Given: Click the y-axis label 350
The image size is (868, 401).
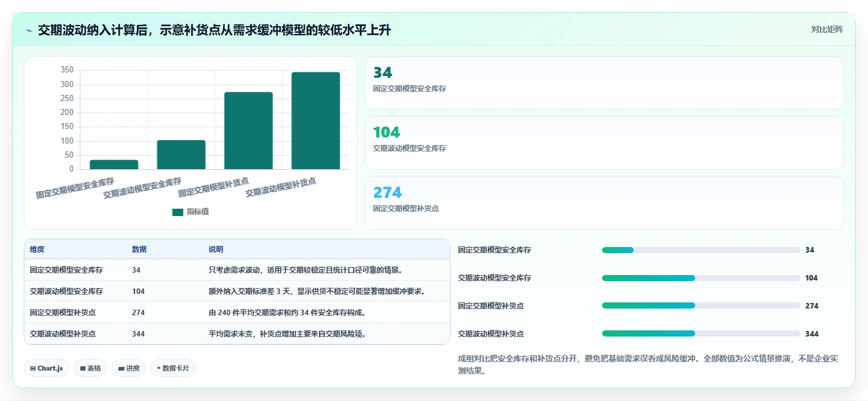Looking at the screenshot, I should pos(67,70).
